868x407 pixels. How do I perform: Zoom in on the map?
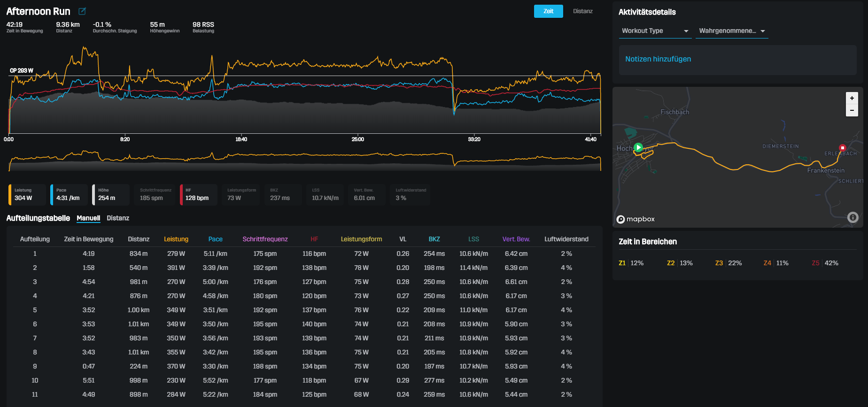(x=852, y=98)
